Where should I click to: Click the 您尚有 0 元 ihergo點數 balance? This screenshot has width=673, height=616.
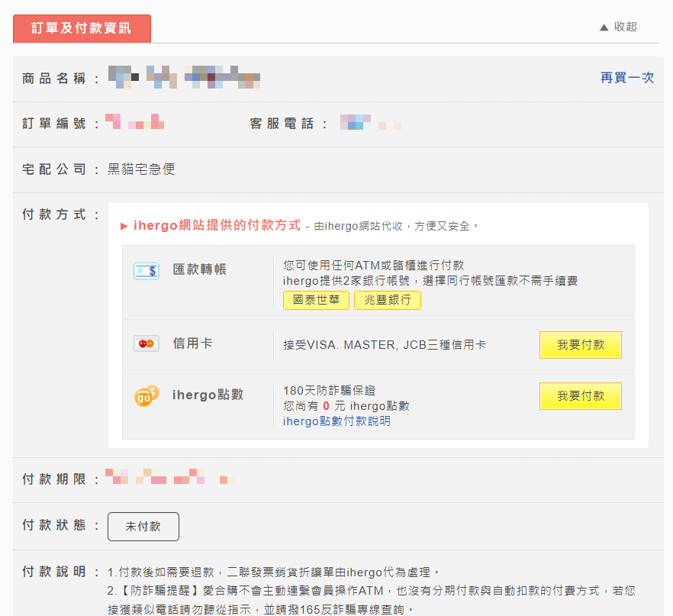coord(346,406)
